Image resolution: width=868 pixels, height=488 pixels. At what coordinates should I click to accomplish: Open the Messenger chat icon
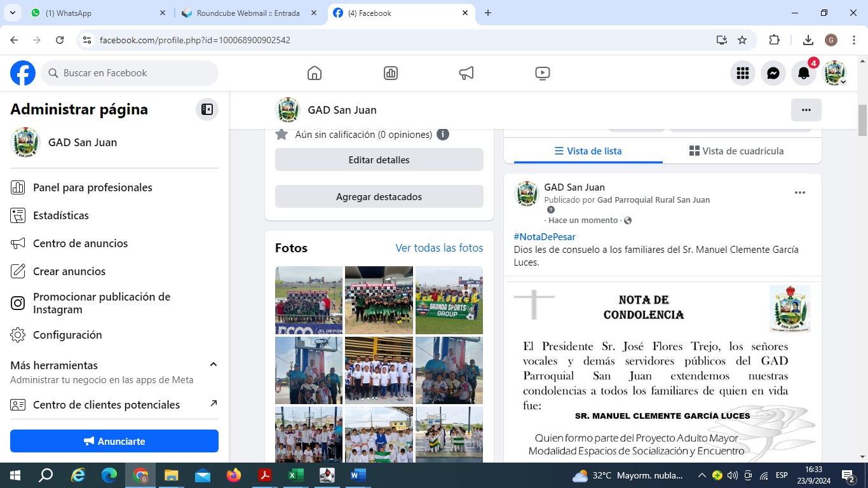[773, 73]
